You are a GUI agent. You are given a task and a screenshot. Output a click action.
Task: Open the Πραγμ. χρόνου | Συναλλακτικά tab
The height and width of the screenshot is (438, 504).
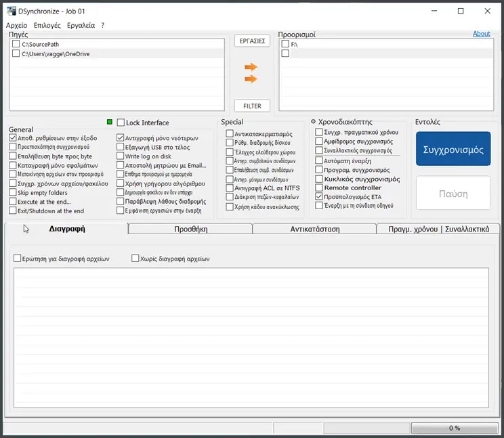[x=438, y=229]
